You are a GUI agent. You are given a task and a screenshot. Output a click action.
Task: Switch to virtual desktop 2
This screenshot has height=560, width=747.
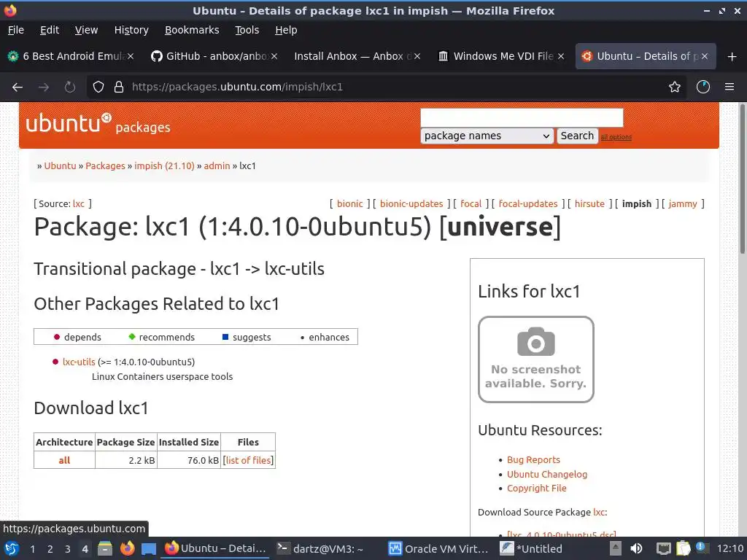[x=50, y=549]
